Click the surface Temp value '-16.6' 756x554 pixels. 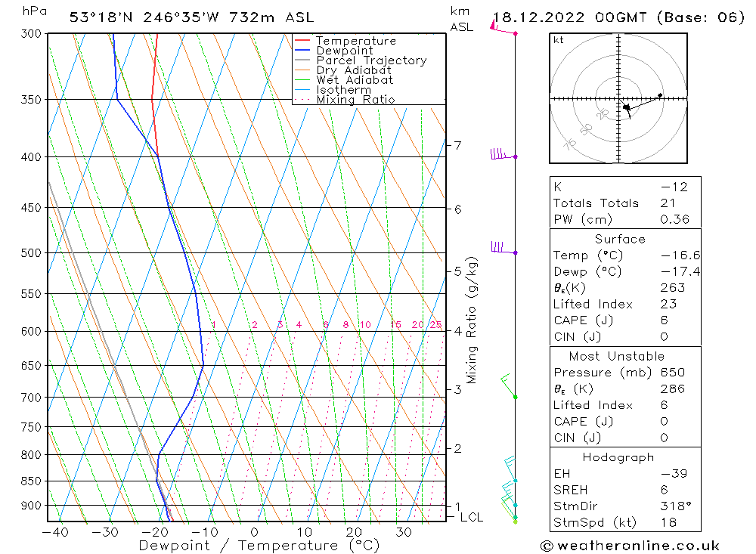click(680, 255)
